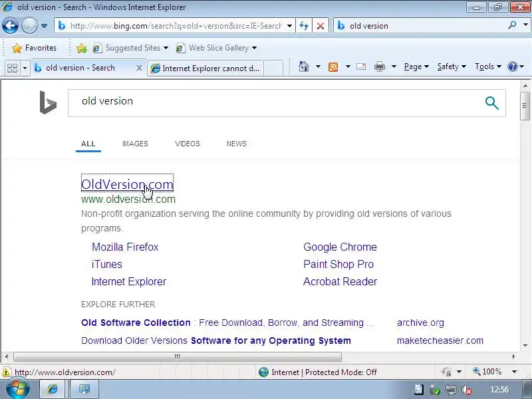Click the Google Chrome sublink
This screenshot has height=399, width=532.
tap(340, 247)
